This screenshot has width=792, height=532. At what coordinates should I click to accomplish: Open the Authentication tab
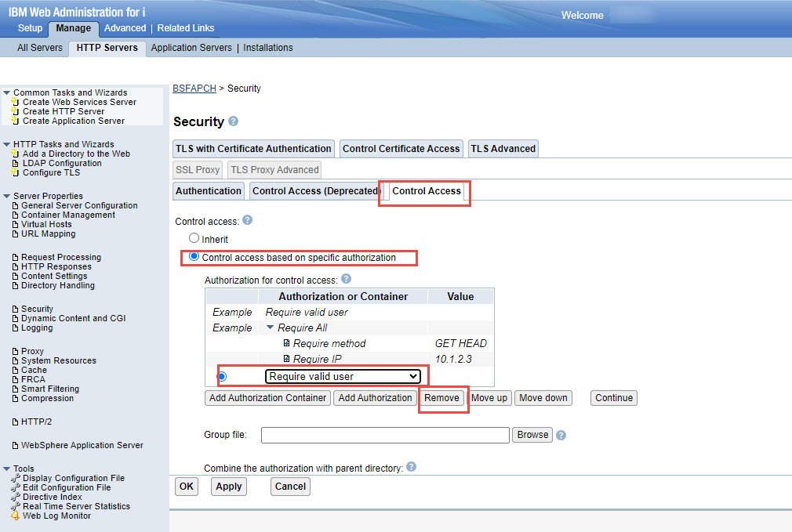coord(209,191)
